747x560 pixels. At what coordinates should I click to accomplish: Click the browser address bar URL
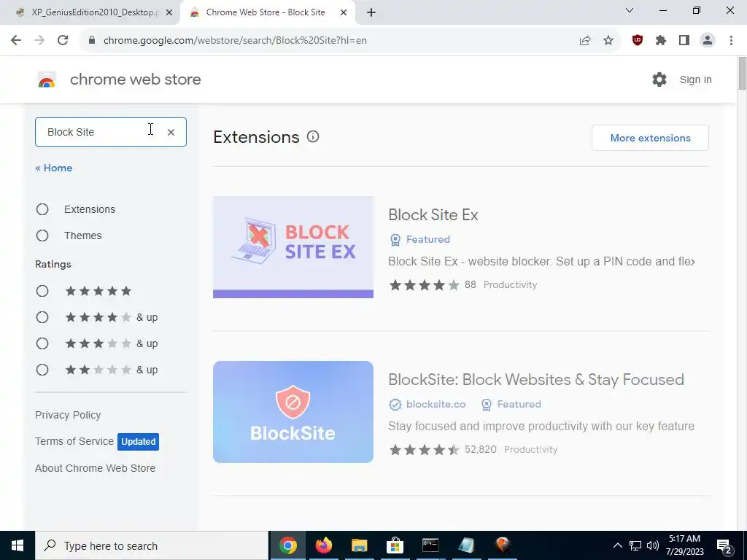pyautogui.click(x=235, y=41)
